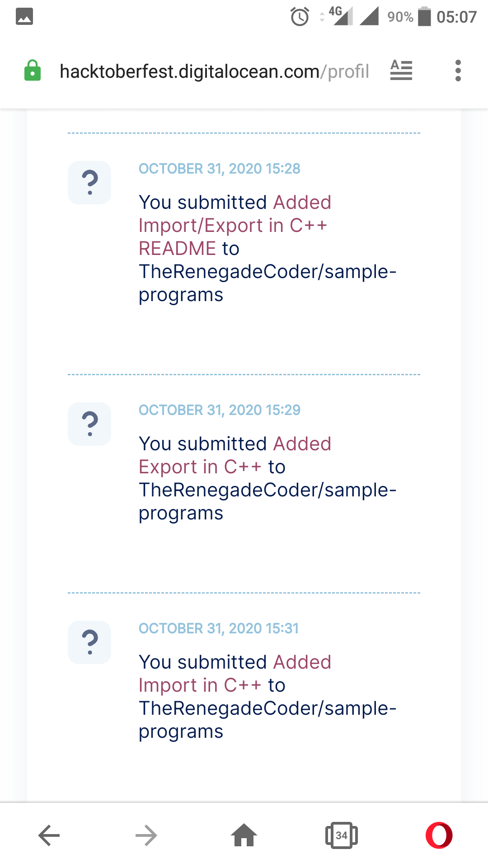488x868 pixels.
Task: Tap the question mark icon for 15:31 entry
Action: click(89, 642)
